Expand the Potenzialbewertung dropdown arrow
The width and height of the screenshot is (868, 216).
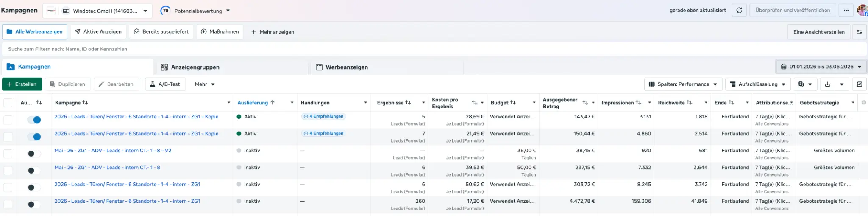click(x=228, y=11)
